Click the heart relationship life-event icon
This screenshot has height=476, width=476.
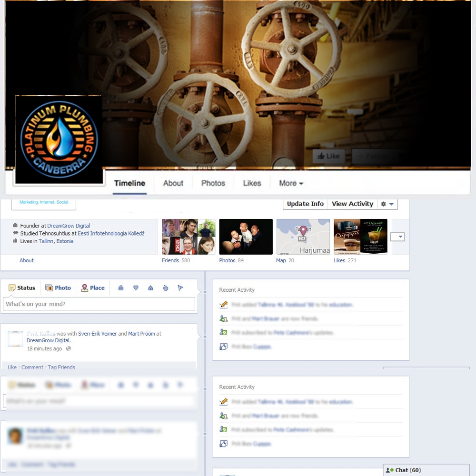coord(136,288)
